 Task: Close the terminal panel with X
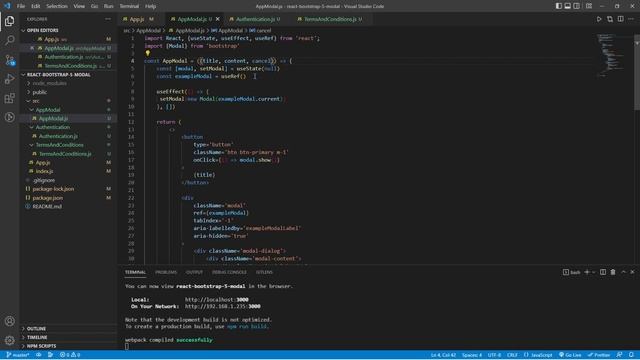pos(632,272)
